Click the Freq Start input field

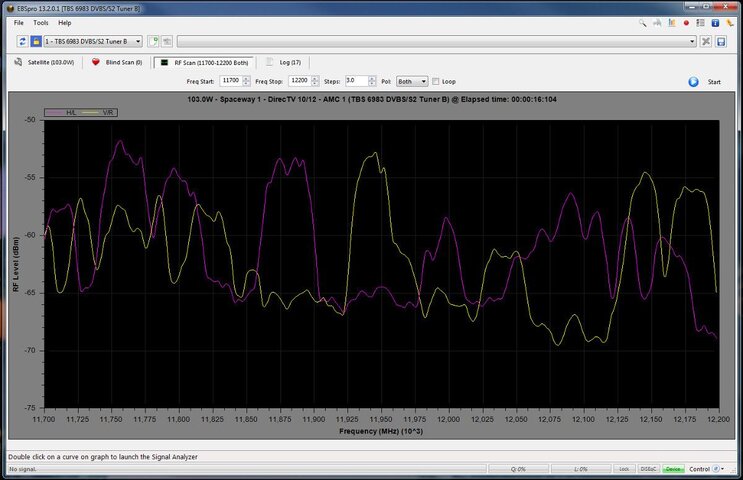point(231,81)
